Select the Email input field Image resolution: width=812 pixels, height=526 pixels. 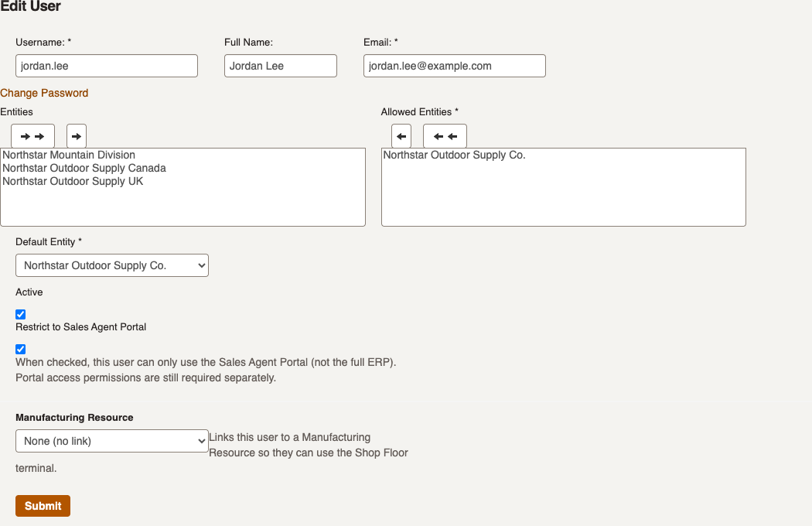point(455,66)
